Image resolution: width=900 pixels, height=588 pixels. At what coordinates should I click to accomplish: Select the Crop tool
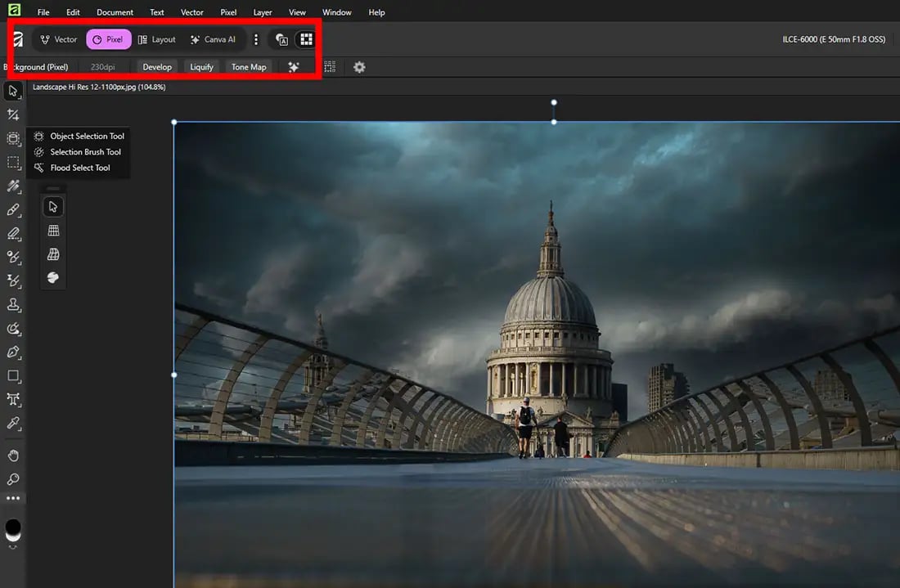click(x=13, y=114)
